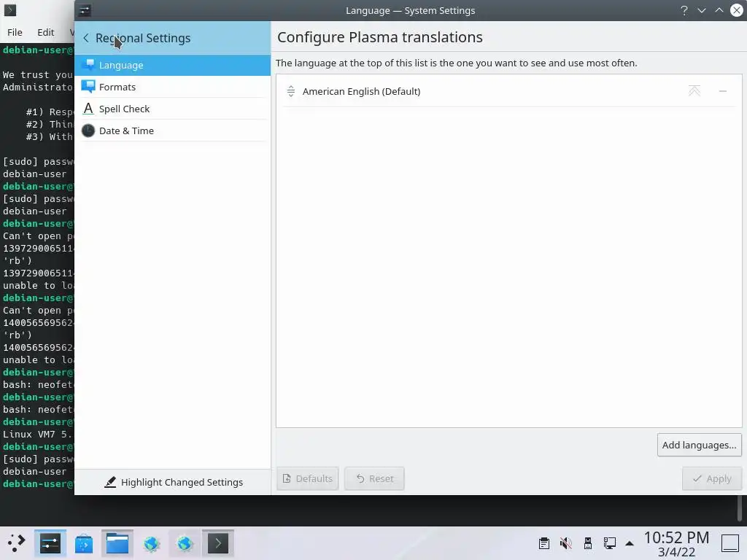Toggle Highlight Changed Settings
The height and width of the screenshot is (560, 747).
pos(173,483)
